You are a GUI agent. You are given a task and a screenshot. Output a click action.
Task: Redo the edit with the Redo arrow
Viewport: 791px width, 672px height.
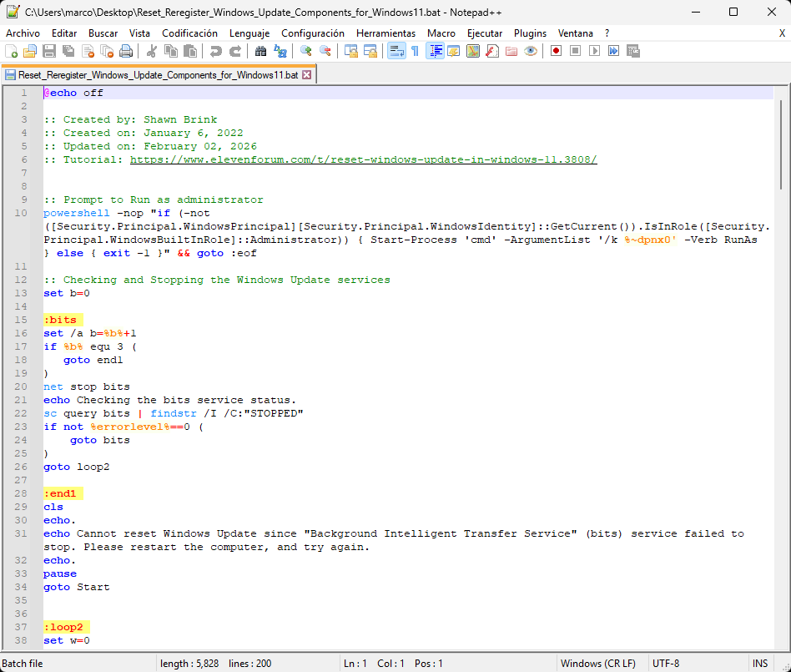coord(235,51)
